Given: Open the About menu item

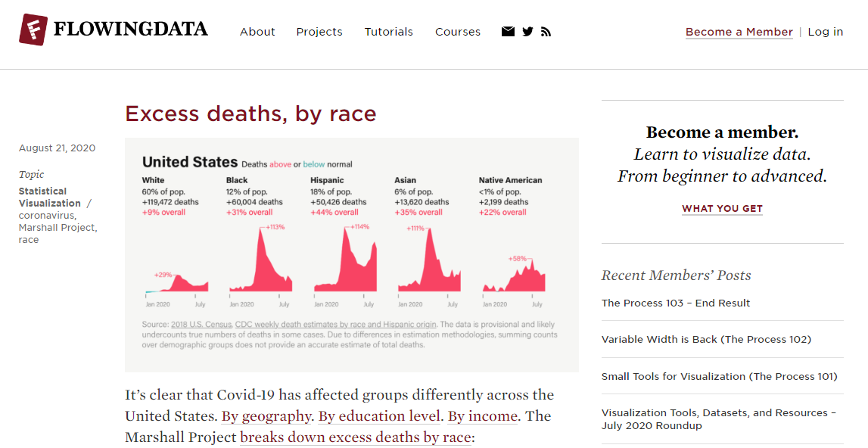Looking at the screenshot, I should click(x=257, y=32).
